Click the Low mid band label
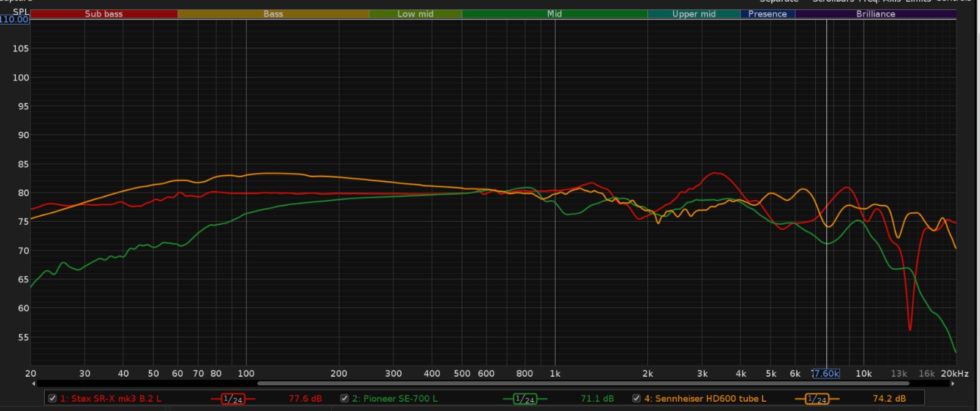 [x=415, y=13]
